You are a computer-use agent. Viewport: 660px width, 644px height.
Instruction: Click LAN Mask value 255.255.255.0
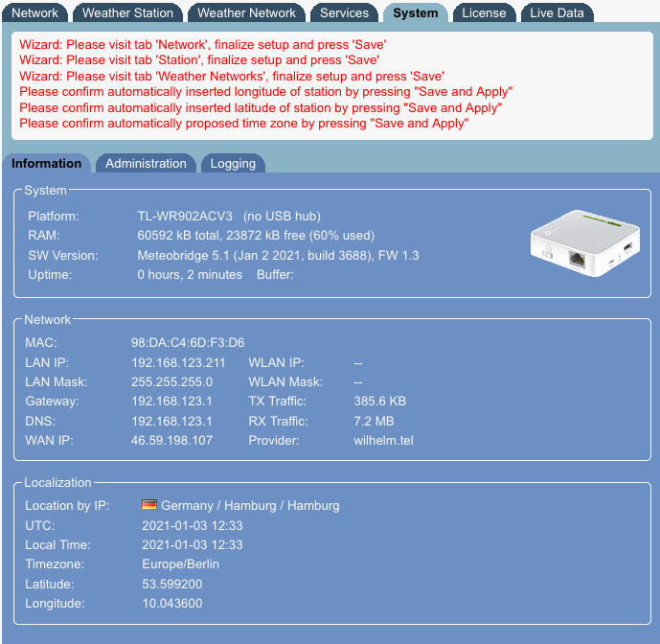pos(171,382)
